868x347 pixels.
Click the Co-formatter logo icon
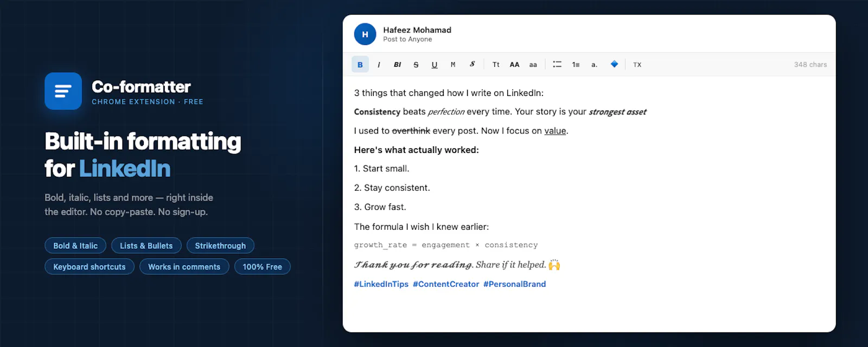[x=63, y=91]
